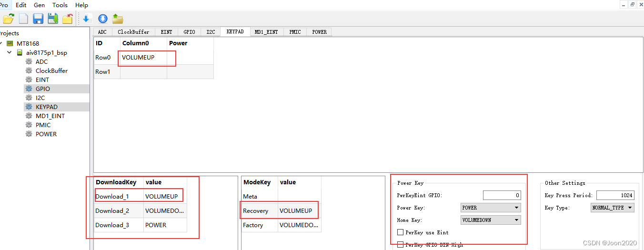644x250 pixels.
Task: Select PMIC in project tree
Action: (x=43, y=125)
